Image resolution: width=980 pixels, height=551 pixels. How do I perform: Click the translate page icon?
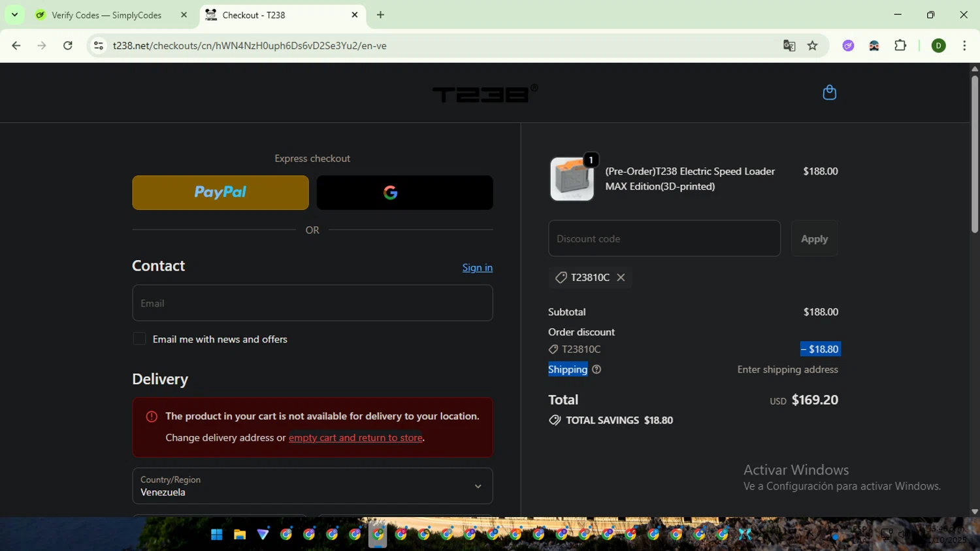[x=789, y=46]
